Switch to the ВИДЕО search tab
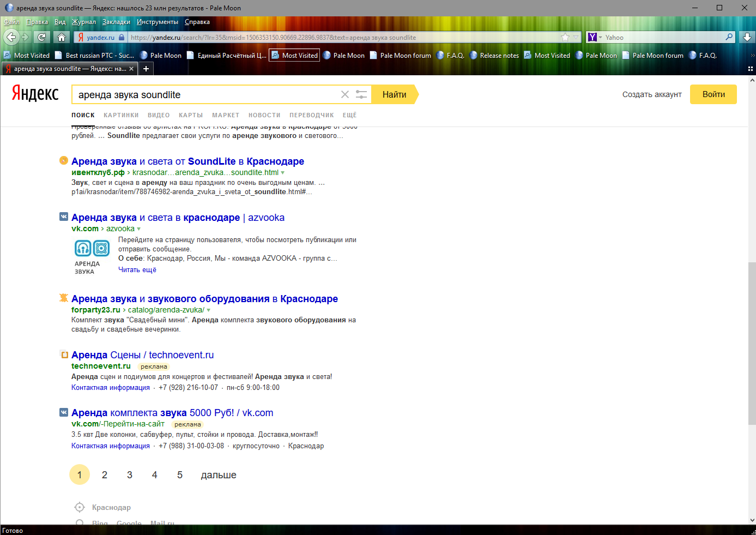 [159, 115]
